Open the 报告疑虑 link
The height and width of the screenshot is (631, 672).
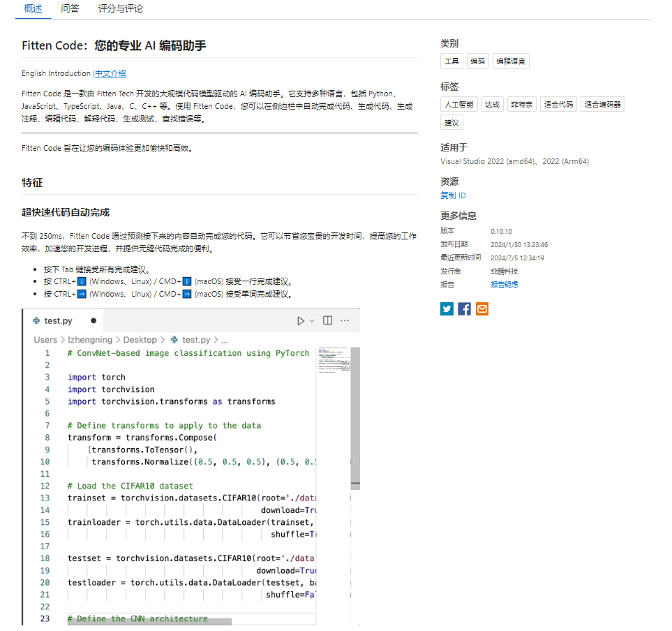[504, 285]
